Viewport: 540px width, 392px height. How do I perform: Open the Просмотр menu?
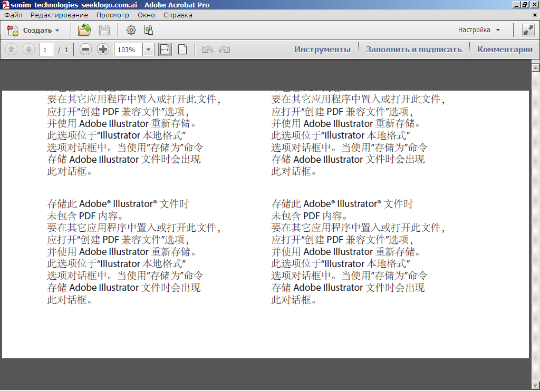click(x=113, y=15)
